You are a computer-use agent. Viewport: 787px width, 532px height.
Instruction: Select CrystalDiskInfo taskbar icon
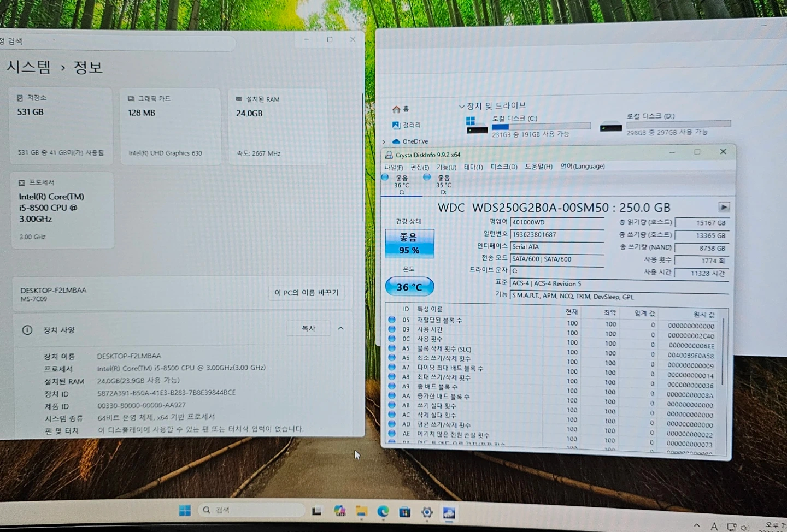coord(449,513)
